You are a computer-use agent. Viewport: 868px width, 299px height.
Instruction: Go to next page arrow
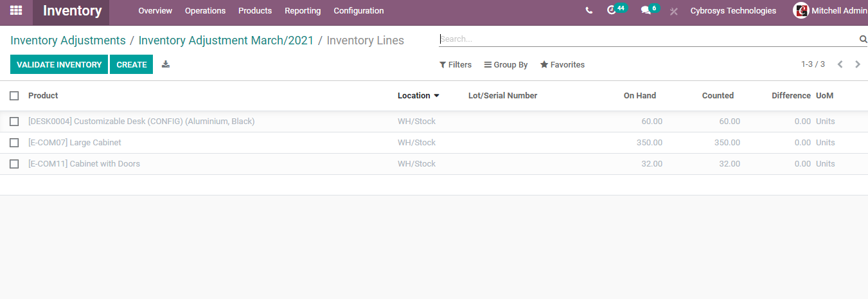tap(858, 64)
